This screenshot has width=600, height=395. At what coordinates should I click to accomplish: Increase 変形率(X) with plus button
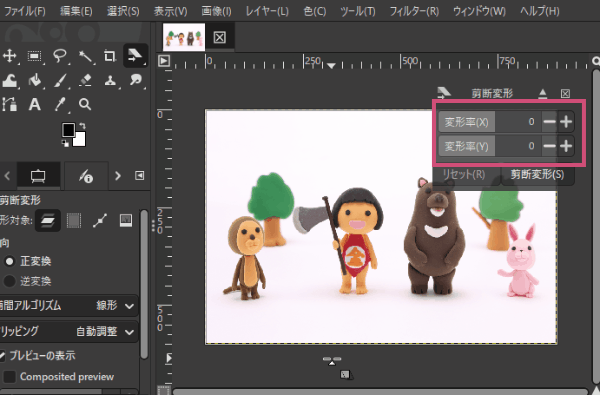pyautogui.click(x=566, y=122)
